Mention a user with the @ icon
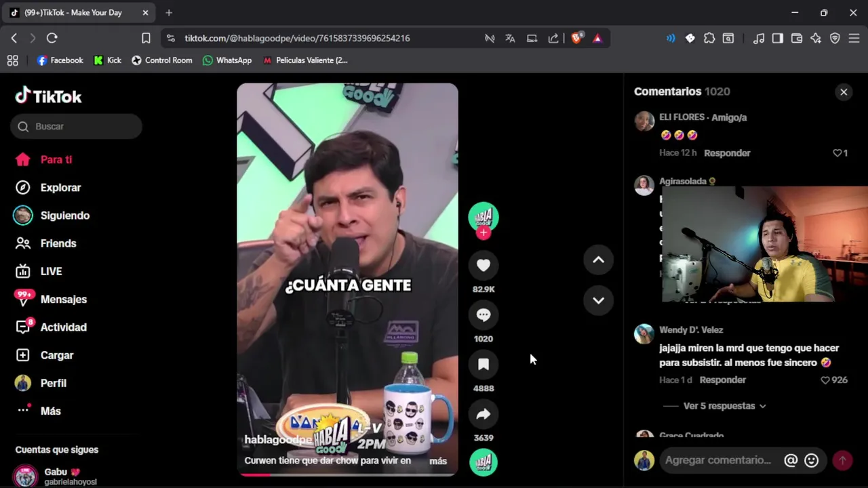Screen dimensions: 868x488 pos(791,460)
